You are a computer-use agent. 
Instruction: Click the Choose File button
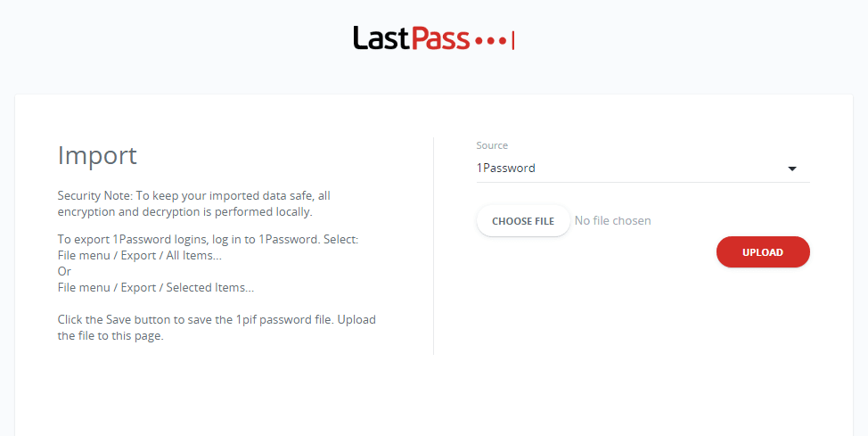[523, 221]
